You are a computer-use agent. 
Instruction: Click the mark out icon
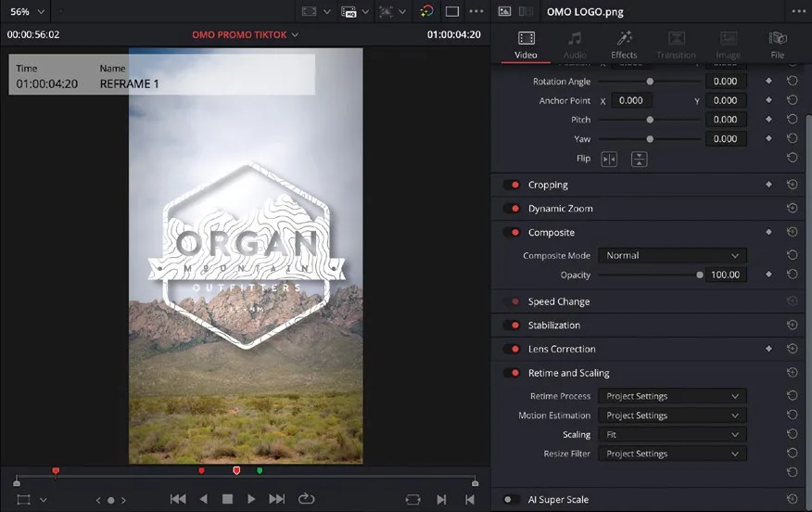pos(470,500)
